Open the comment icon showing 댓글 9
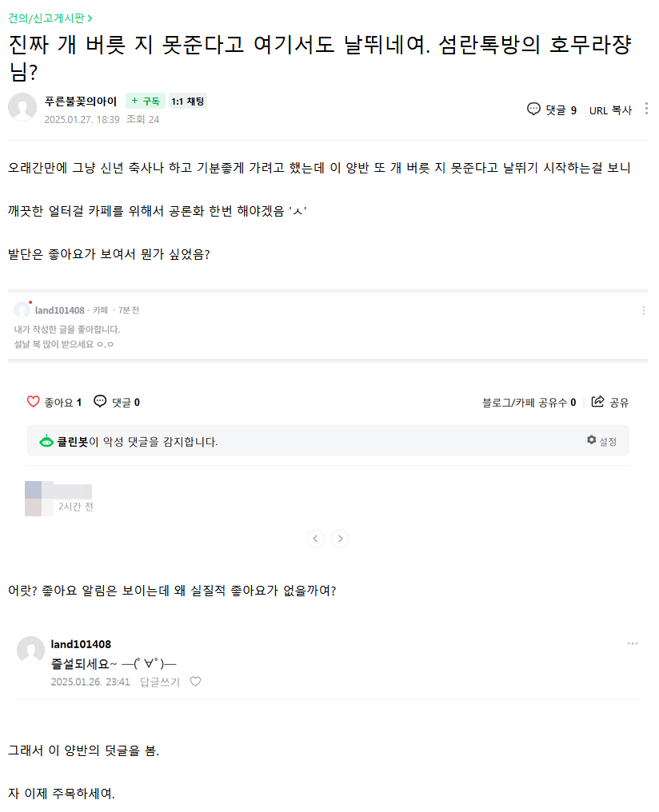This screenshot has height=812, width=659. pos(533,109)
